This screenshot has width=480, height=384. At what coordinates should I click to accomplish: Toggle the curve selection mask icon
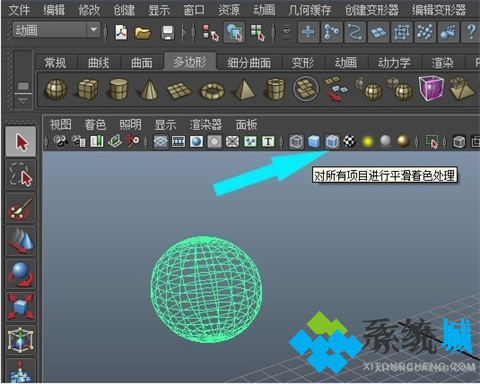point(355,32)
